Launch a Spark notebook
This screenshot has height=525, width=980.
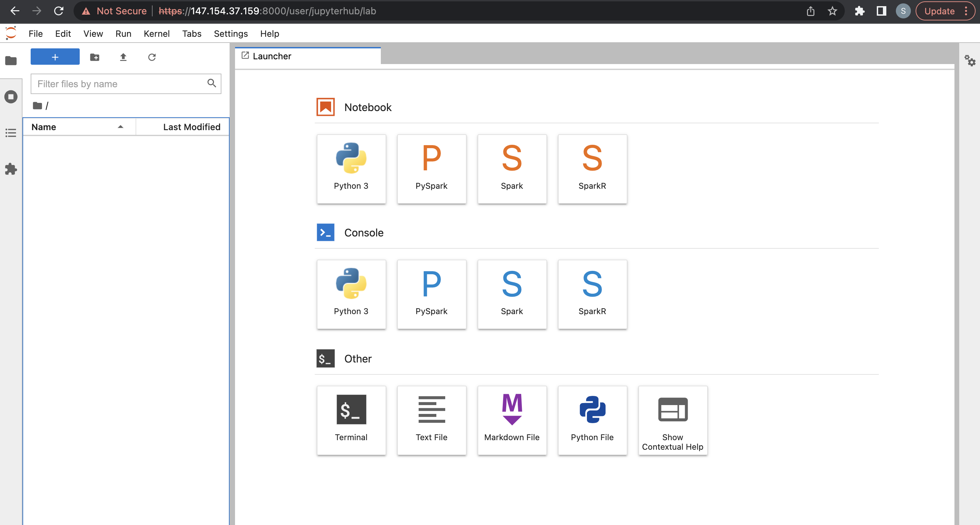pyautogui.click(x=512, y=169)
